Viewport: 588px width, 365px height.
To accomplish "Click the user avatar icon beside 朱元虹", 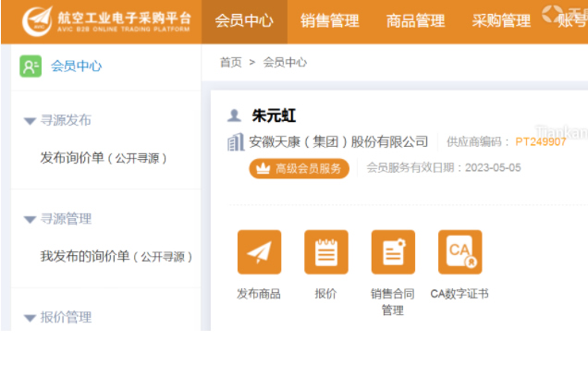I will click(235, 116).
